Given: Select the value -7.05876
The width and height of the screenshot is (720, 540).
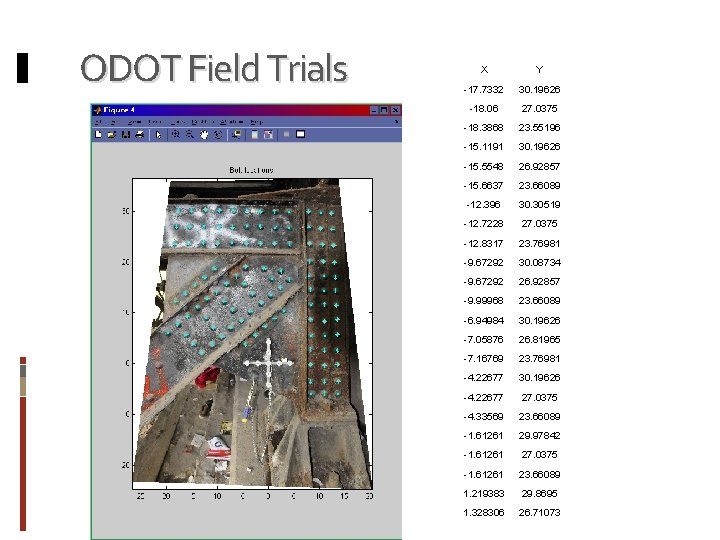Looking at the screenshot, I should [x=483, y=340].
